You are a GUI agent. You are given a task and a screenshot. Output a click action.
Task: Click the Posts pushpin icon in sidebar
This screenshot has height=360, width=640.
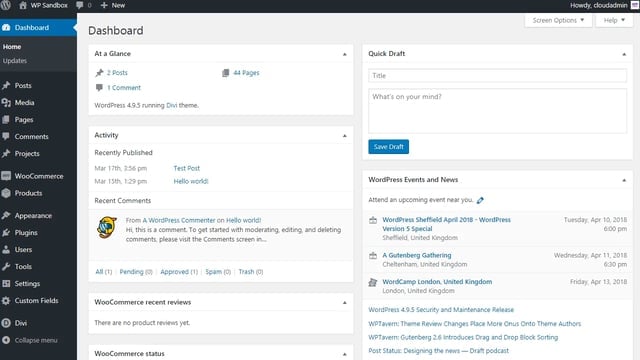click(x=6, y=86)
